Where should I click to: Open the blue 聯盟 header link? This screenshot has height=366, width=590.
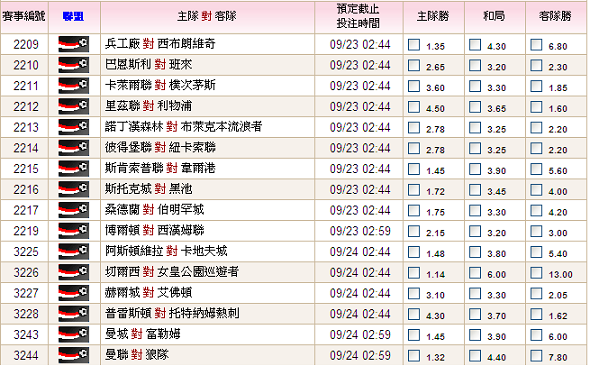click(73, 17)
